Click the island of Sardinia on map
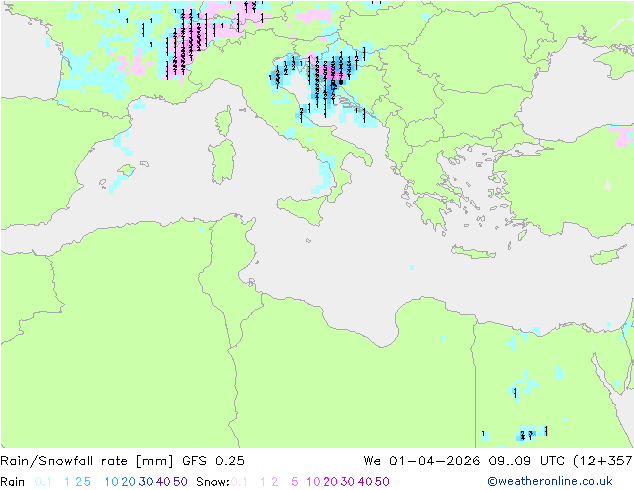 (x=222, y=162)
